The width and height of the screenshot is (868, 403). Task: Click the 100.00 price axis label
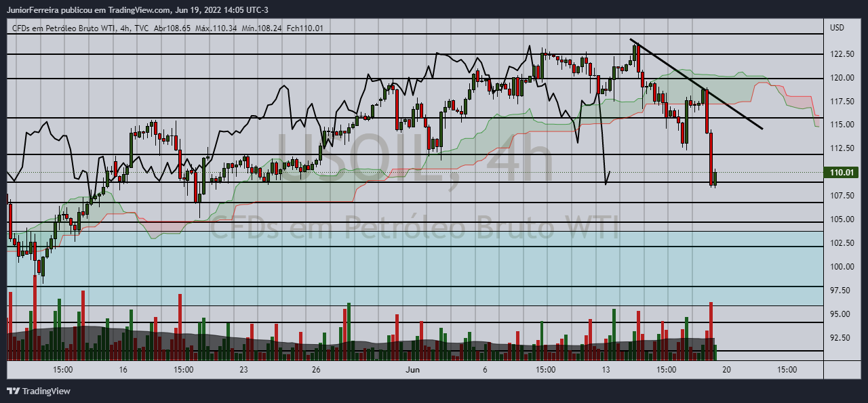(x=841, y=267)
